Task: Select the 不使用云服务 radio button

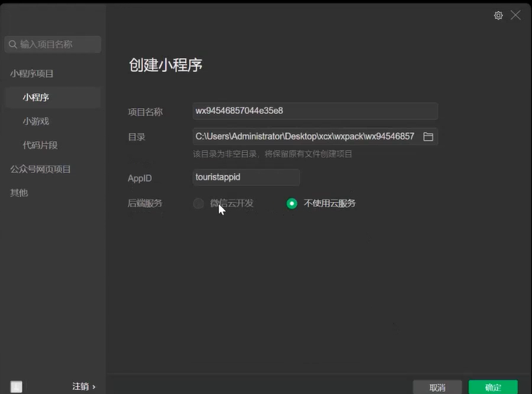Action: (292, 204)
